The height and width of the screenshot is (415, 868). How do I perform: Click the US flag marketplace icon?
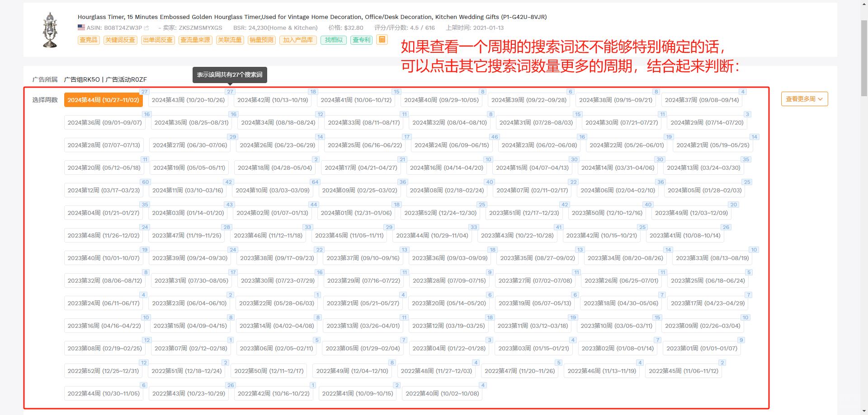(x=81, y=28)
